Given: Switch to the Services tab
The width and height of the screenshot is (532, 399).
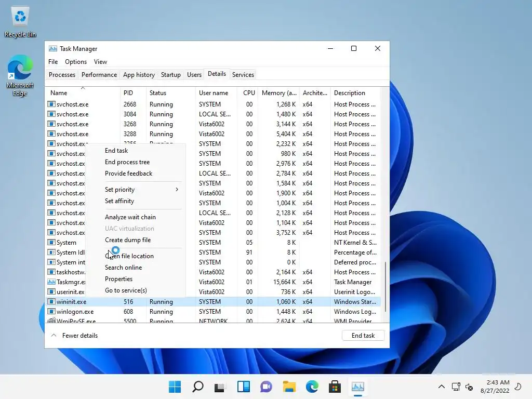Looking at the screenshot, I should click(243, 75).
